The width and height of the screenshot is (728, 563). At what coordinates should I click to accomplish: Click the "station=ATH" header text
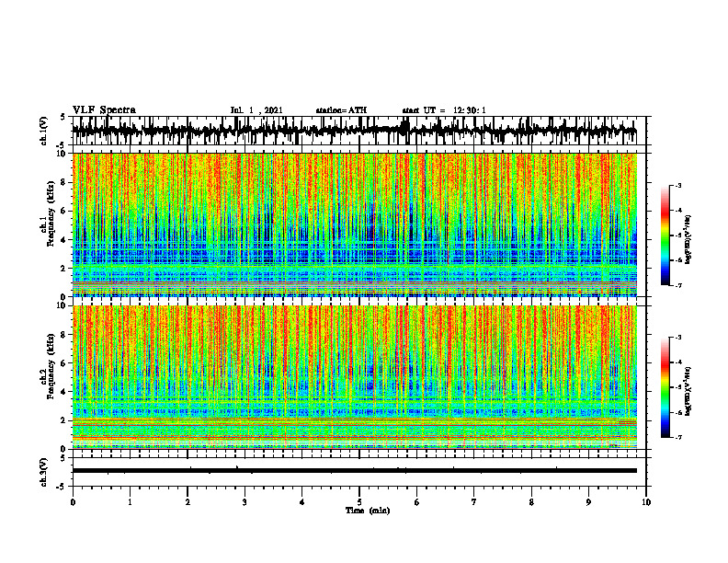point(341,110)
